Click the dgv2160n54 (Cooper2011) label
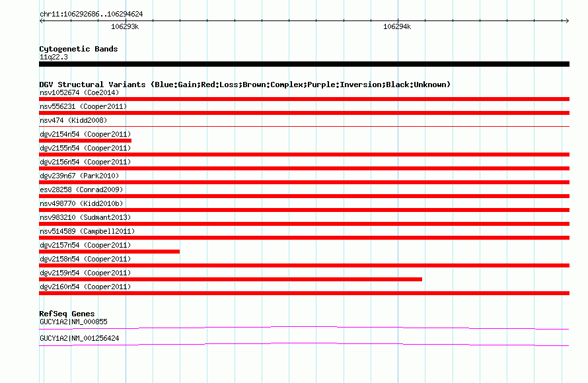Screen dimensions: 588x383 tap(85, 287)
